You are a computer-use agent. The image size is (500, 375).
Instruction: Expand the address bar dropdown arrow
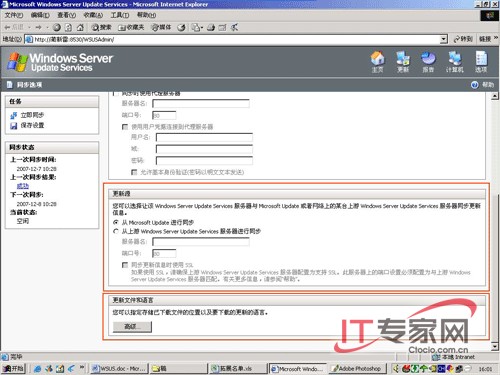443,39
